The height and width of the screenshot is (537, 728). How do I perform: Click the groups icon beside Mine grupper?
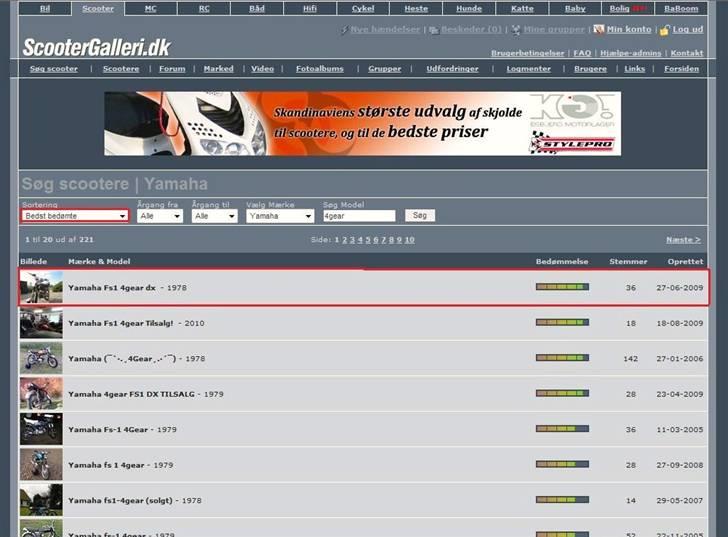(x=516, y=30)
